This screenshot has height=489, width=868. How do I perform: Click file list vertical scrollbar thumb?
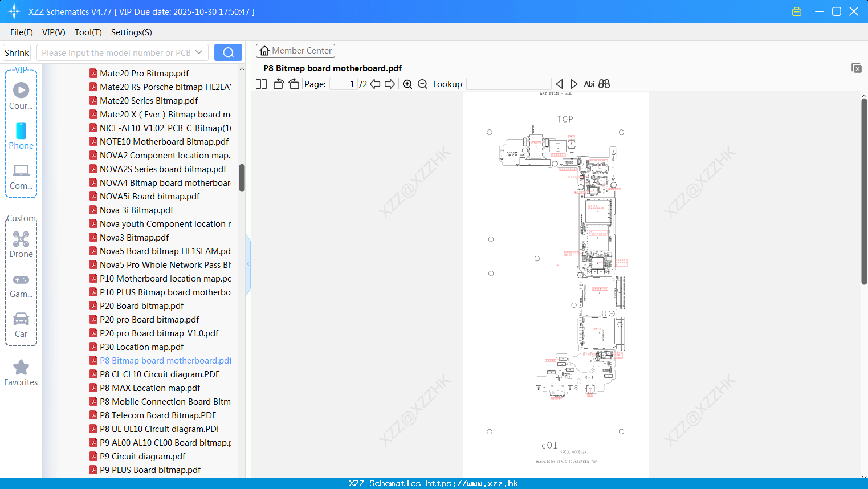(x=242, y=178)
